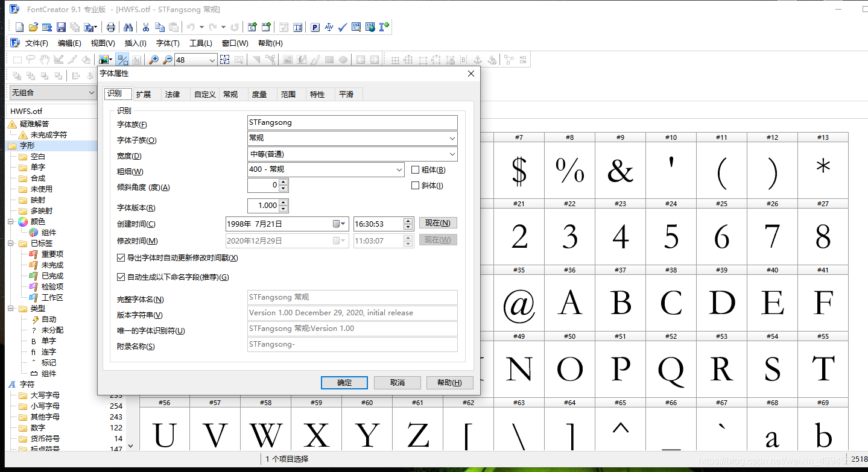The width and height of the screenshot is (868, 472).
Task: Click the TI text toolbar icon
Action: 298,27
